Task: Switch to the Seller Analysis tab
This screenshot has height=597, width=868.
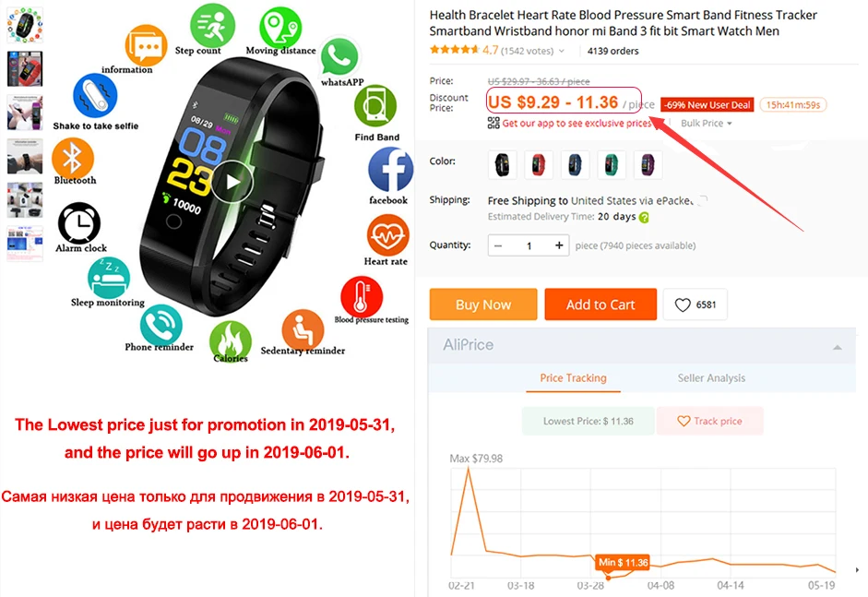Action: [711, 377]
